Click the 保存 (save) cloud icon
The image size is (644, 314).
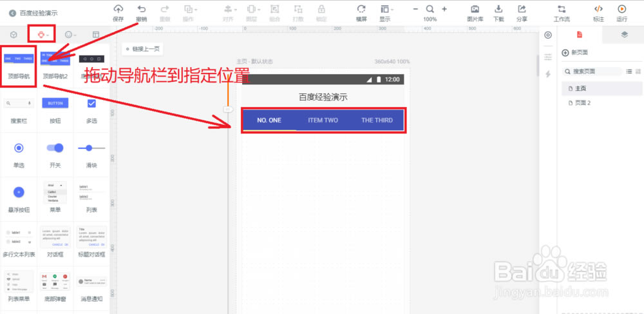pos(118,9)
